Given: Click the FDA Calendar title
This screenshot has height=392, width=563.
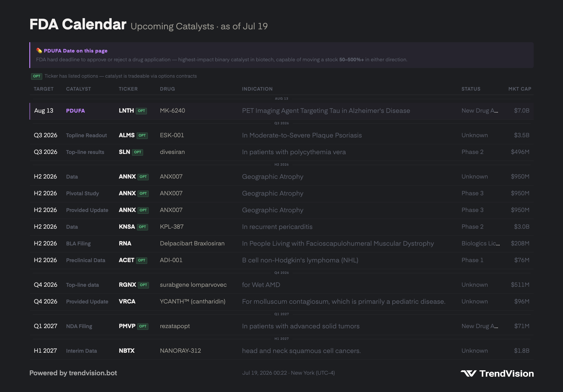Looking at the screenshot, I should [x=78, y=24].
